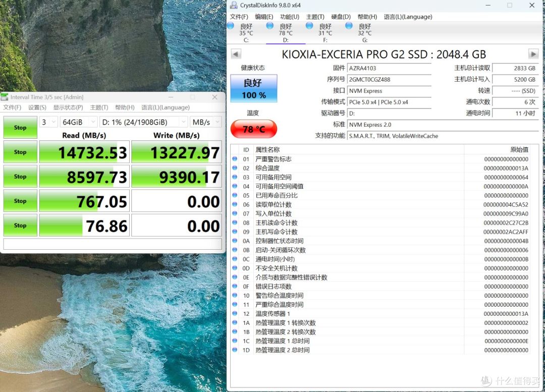Click the 9390.17 write result bar
Screen dimensions: 545x392
click(177, 177)
